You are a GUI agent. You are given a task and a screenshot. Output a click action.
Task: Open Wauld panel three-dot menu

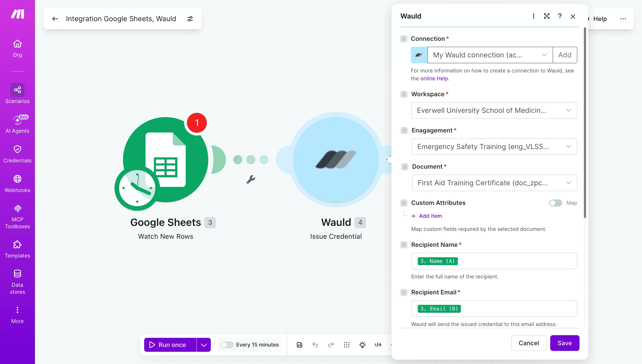coord(533,16)
